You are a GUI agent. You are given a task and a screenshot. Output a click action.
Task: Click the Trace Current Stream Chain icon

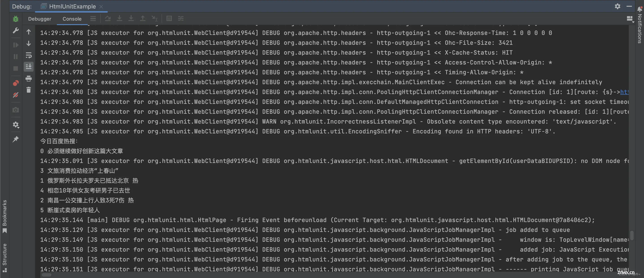click(181, 19)
